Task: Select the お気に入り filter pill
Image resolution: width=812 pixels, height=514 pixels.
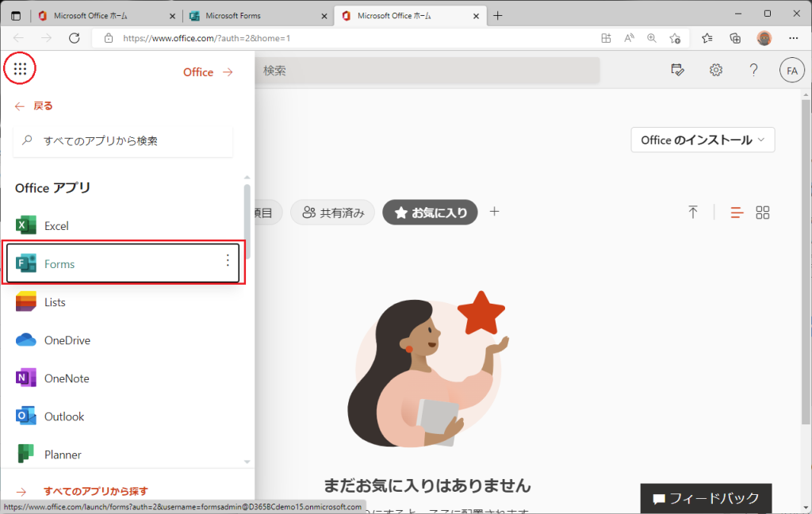Action: point(430,213)
